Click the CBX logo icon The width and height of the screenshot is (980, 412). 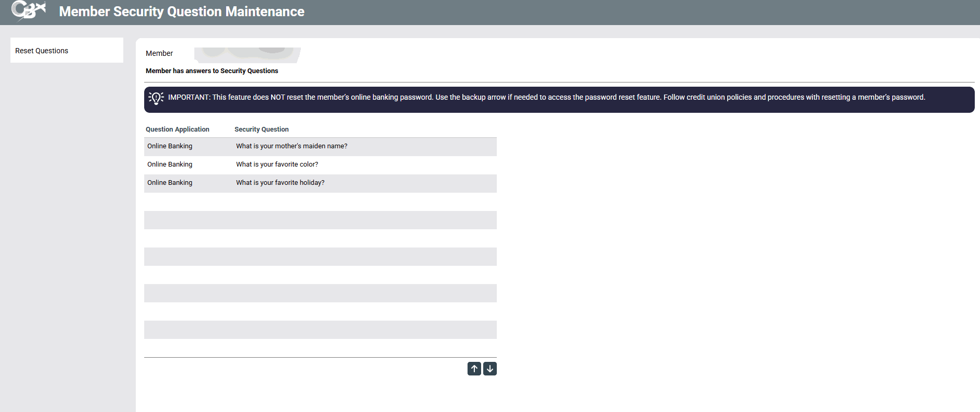click(x=28, y=10)
